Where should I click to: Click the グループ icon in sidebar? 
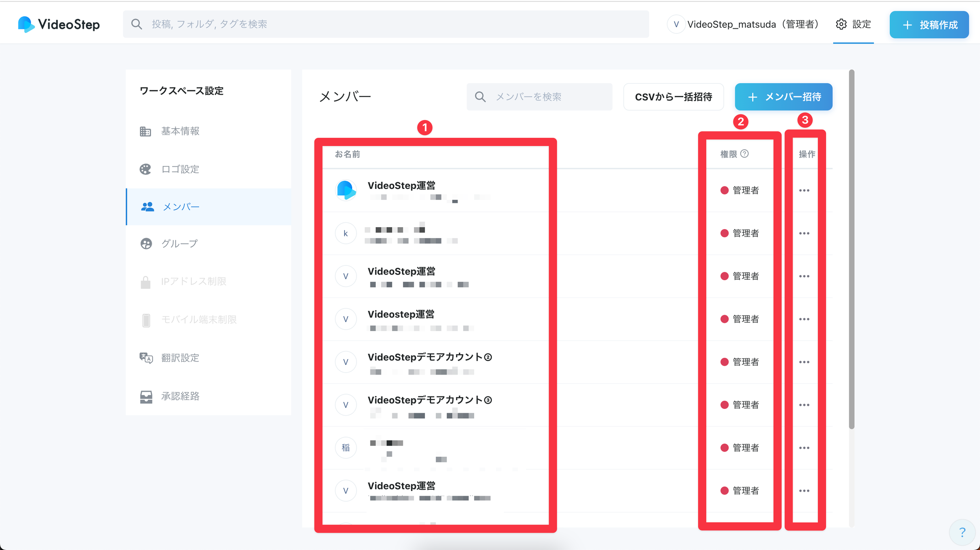click(146, 244)
